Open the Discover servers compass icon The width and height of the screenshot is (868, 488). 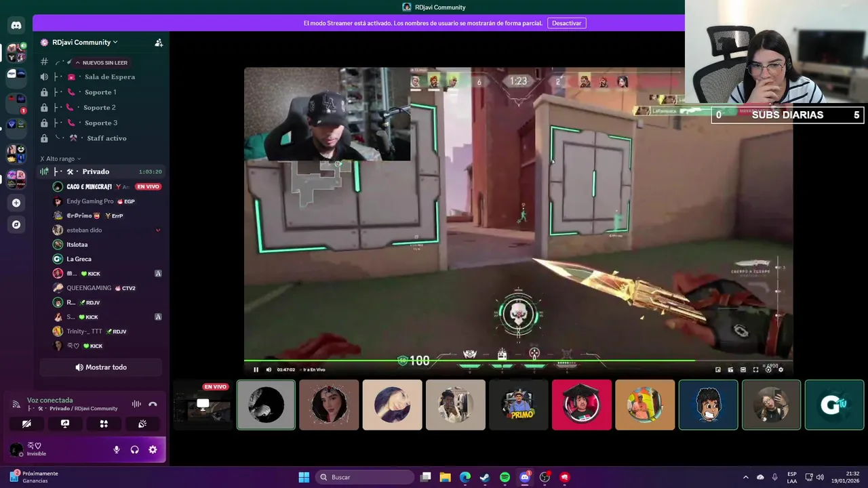point(16,224)
